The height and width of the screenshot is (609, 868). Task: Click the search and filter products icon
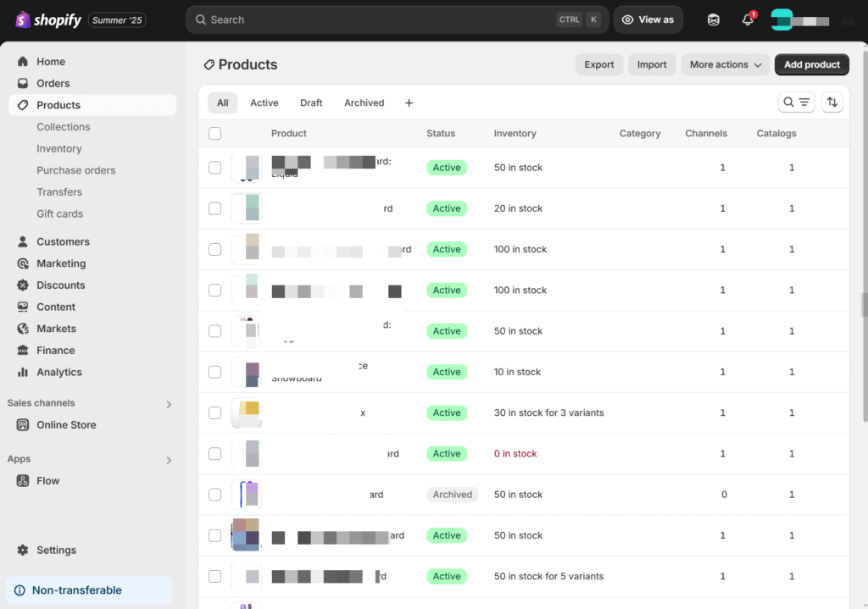pyautogui.click(x=796, y=102)
